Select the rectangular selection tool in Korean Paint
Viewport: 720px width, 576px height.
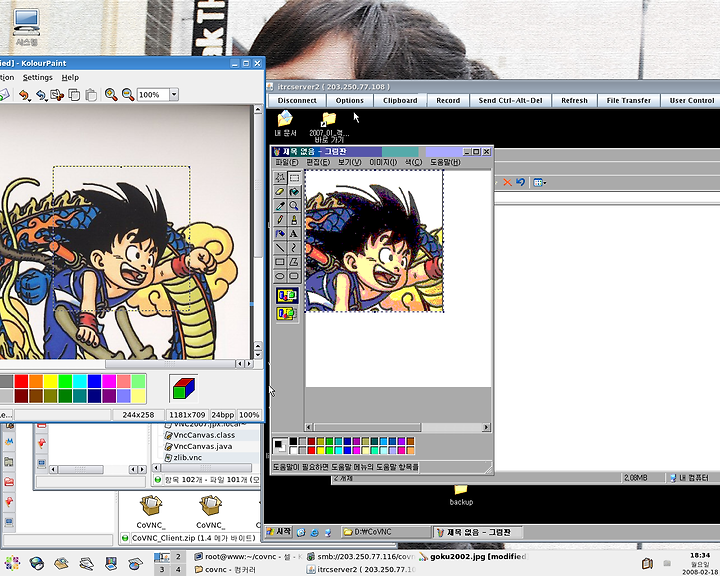coord(294,178)
